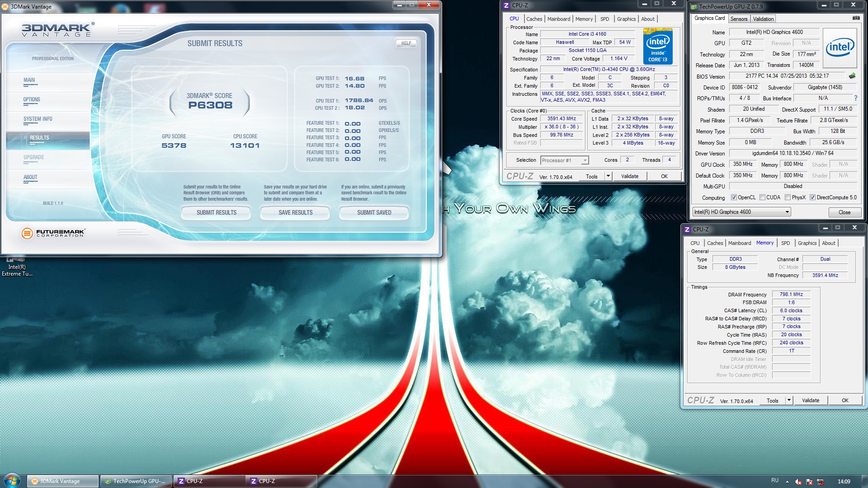Click the top CPU-Z window title icon

pos(506,5)
